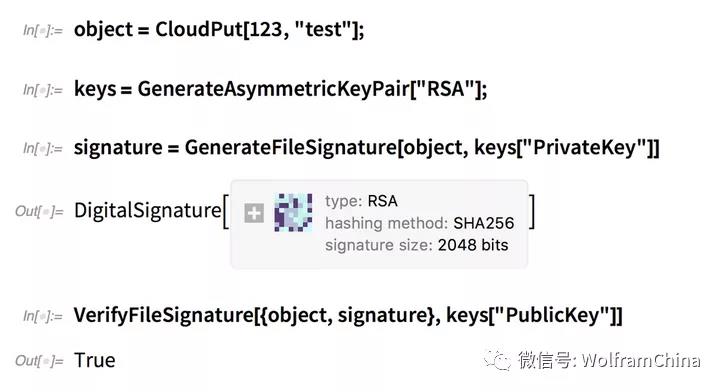
Task: Click the WeChat logo icon in watermark
Action: 497,361
